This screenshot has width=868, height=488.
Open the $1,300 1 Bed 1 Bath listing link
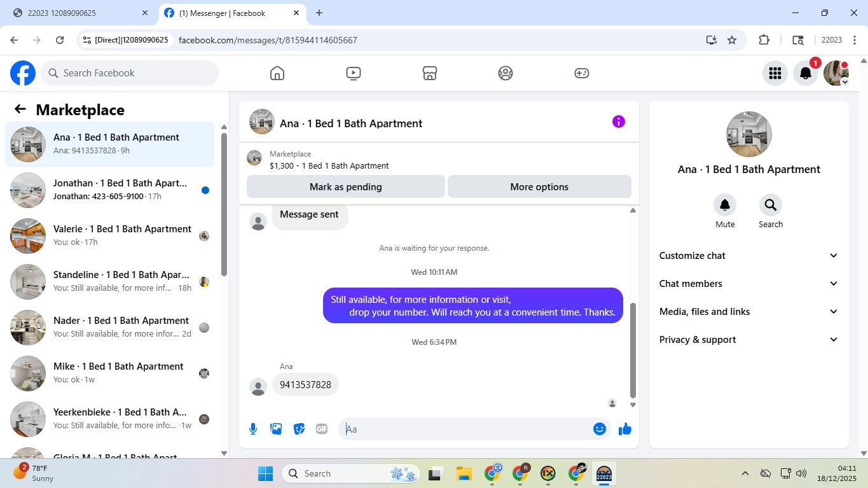coord(329,165)
